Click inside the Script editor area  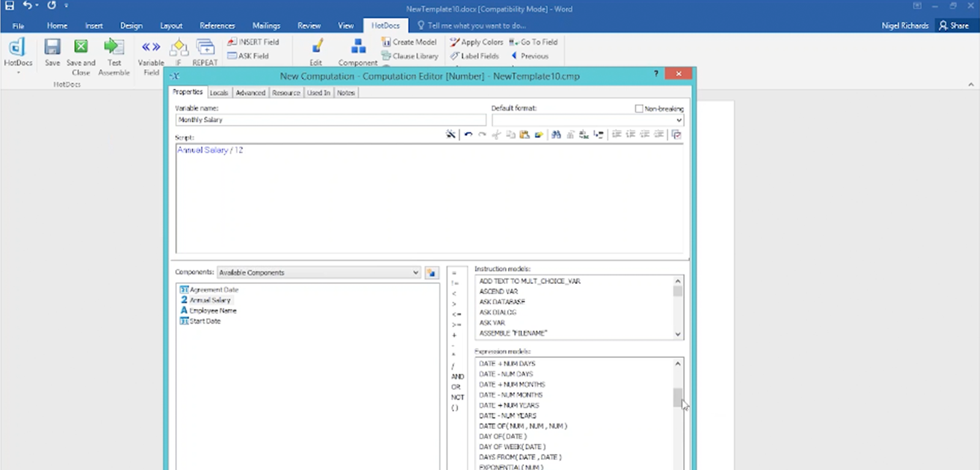pyautogui.click(x=429, y=199)
